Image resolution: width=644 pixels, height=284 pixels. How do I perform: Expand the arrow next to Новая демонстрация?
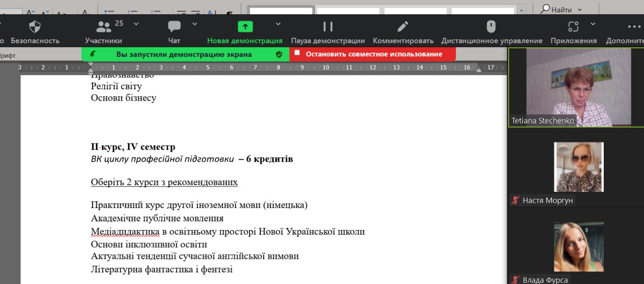coord(278,24)
